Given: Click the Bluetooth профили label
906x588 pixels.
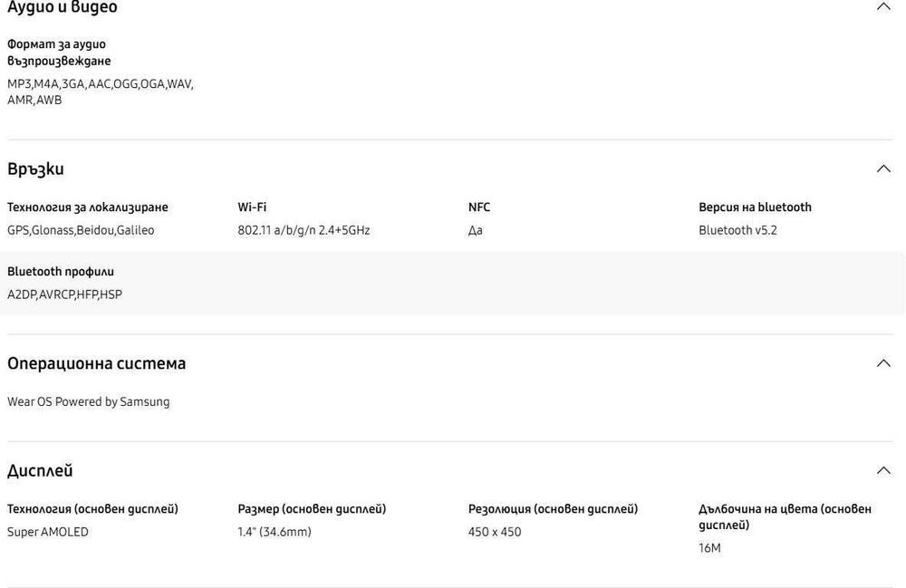Looking at the screenshot, I should pyautogui.click(x=61, y=272).
